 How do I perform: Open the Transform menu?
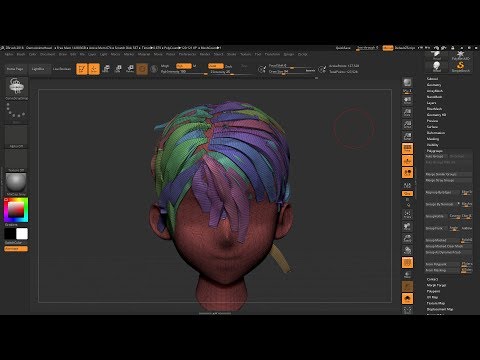(272, 54)
